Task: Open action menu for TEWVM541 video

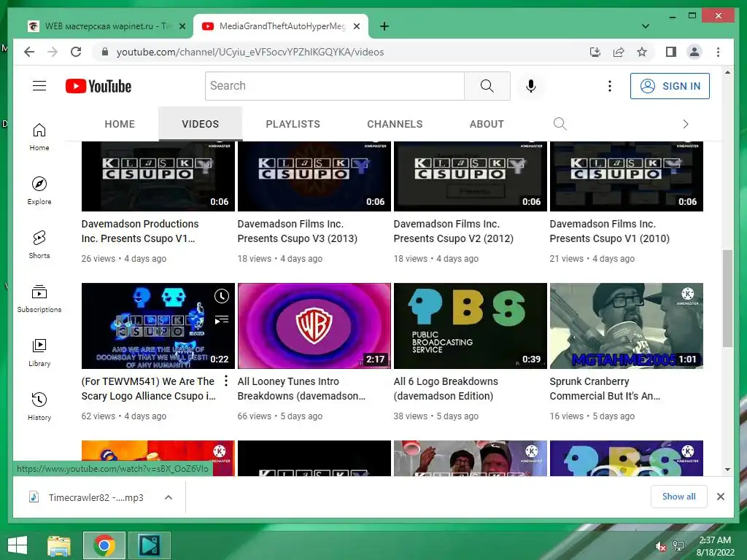Action: point(226,381)
